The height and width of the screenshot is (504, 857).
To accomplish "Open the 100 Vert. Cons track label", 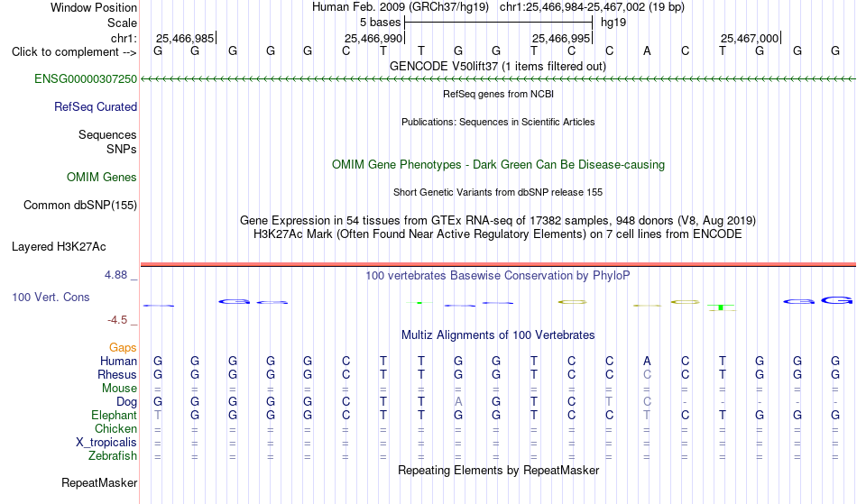I will point(51,297).
